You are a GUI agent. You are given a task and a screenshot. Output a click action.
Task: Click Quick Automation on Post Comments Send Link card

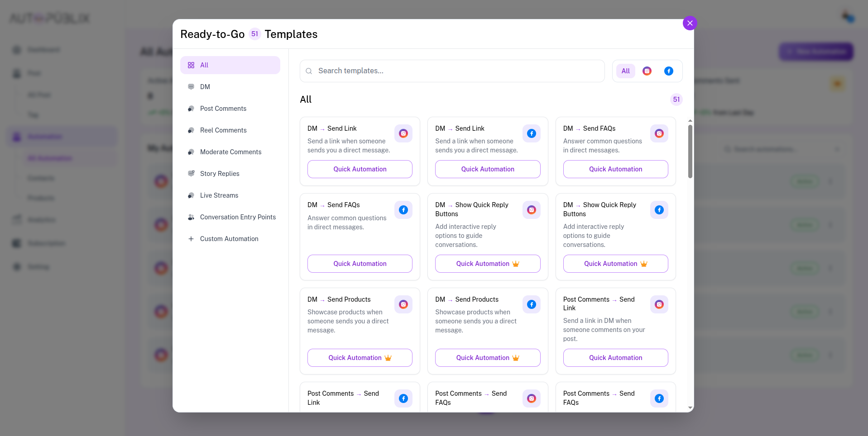pyautogui.click(x=615, y=358)
